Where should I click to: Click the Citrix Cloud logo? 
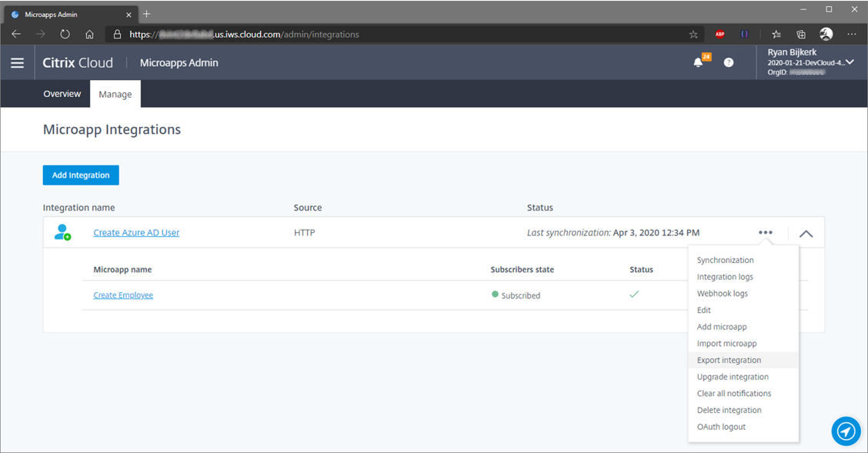(78, 62)
